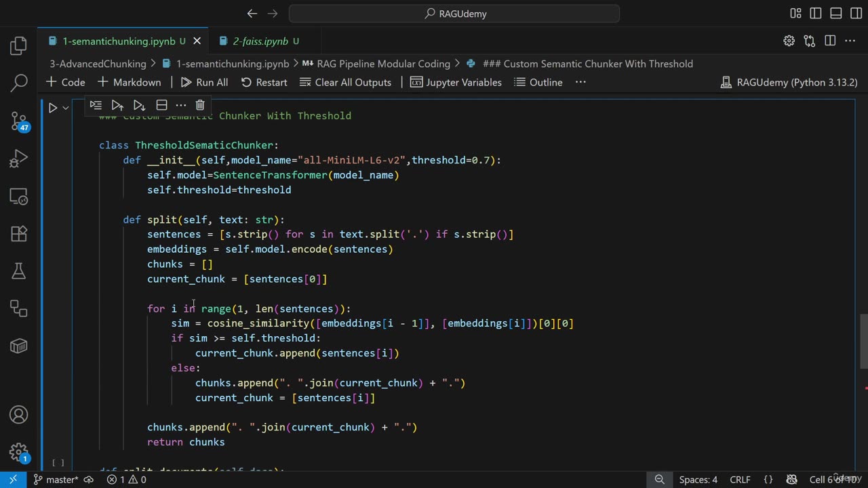Click the zoom magnifier in the status bar

pos(659,479)
